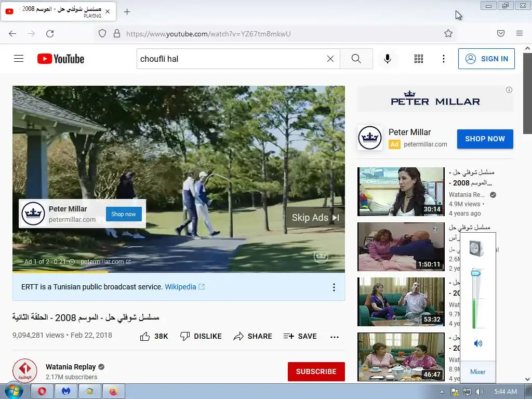Click the DISLIKE button

click(x=201, y=336)
